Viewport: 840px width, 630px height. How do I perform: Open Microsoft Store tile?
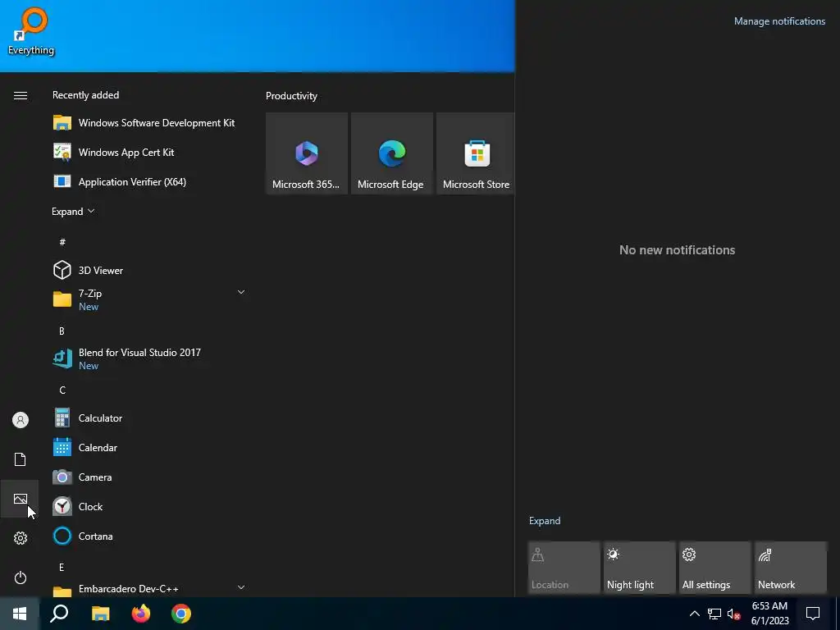[477, 153]
